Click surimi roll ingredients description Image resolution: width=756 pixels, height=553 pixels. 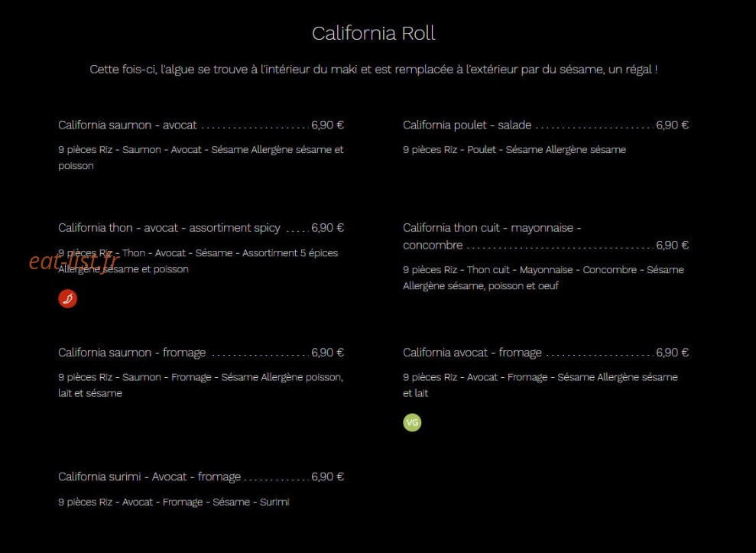point(174,502)
